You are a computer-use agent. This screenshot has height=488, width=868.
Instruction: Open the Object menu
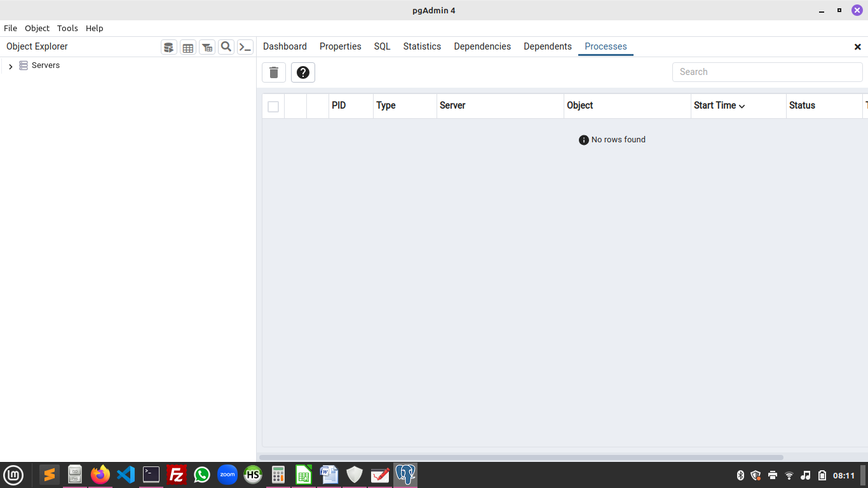click(x=37, y=29)
